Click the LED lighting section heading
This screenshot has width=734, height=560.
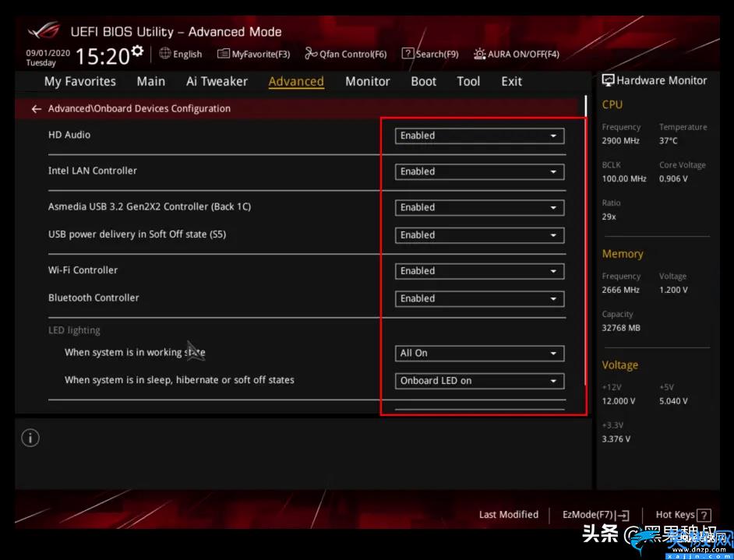[x=74, y=331]
